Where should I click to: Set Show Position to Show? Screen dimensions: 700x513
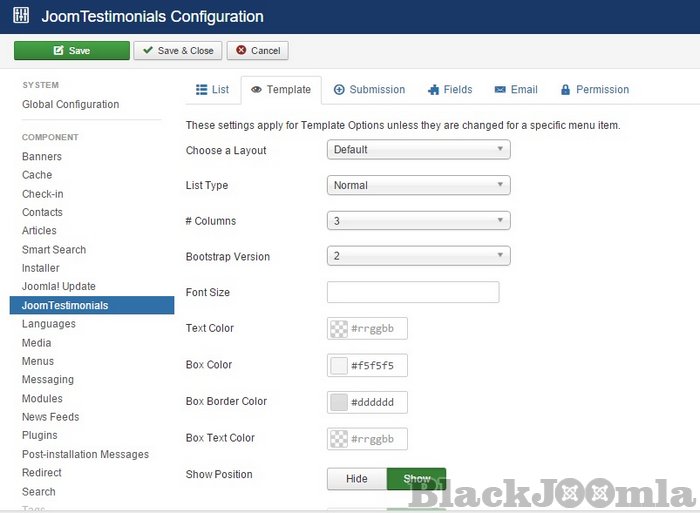[416, 479]
